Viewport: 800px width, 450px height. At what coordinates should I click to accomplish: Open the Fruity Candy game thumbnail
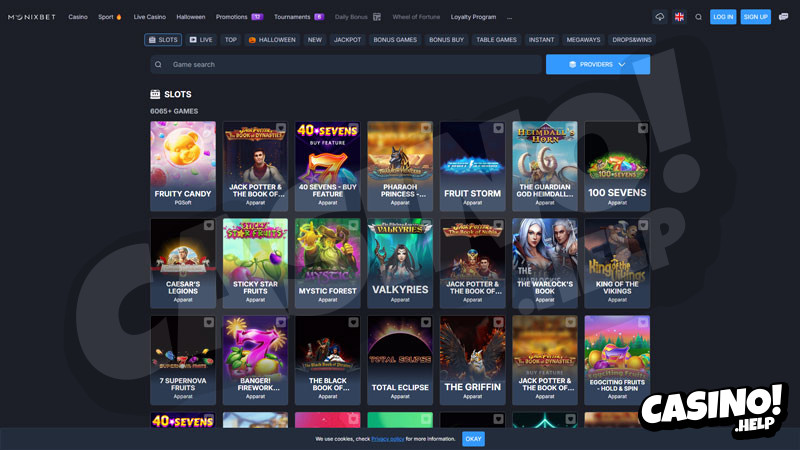pos(183,166)
